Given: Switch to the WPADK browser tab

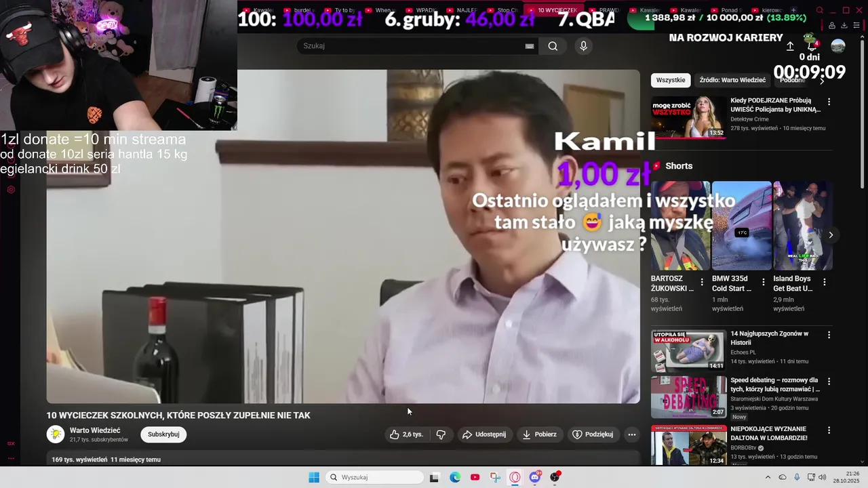Looking at the screenshot, I should tap(420, 10).
